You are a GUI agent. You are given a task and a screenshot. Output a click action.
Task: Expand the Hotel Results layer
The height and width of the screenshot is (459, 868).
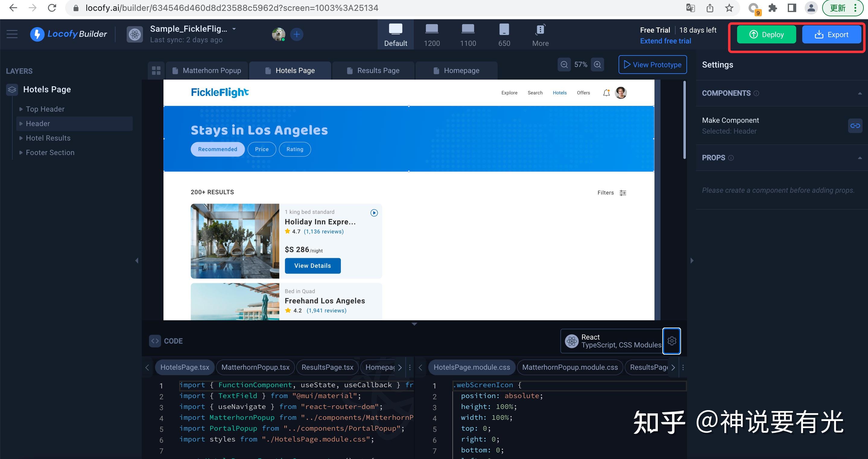[21, 138]
